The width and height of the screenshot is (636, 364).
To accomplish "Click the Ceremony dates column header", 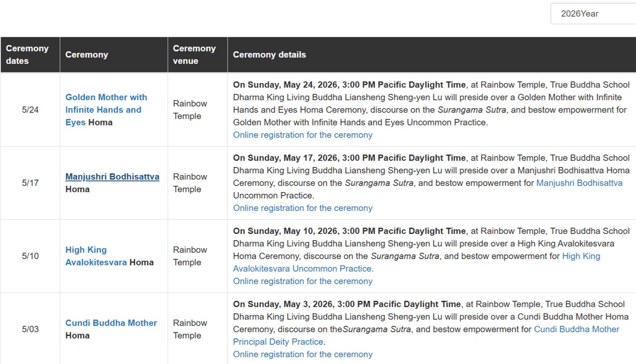I will [27, 54].
